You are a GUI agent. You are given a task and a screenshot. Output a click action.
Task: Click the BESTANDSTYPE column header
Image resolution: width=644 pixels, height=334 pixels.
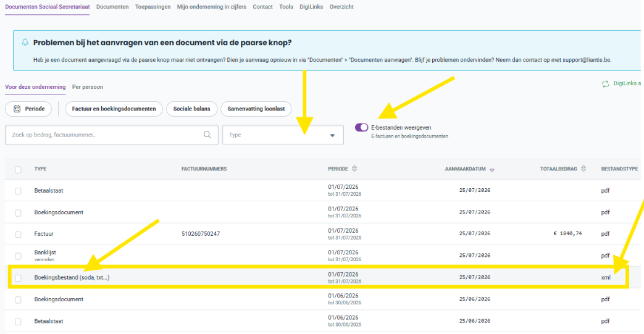[x=619, y=169]
